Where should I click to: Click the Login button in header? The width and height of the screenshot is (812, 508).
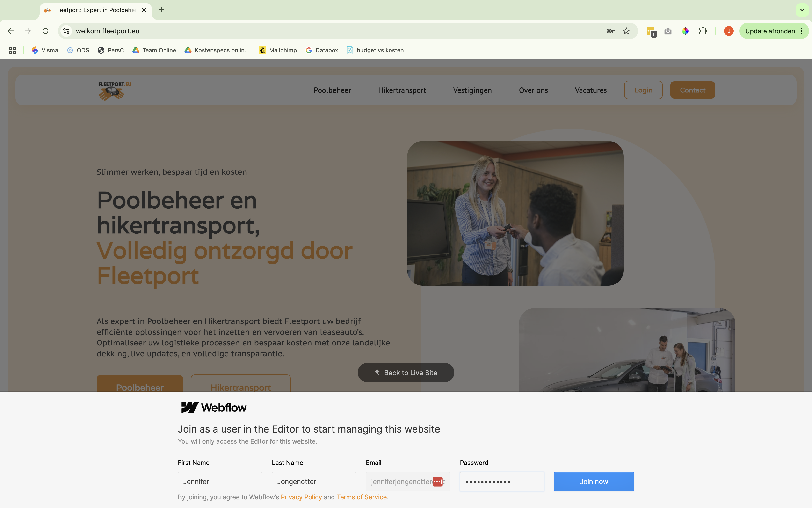(643, 90)
